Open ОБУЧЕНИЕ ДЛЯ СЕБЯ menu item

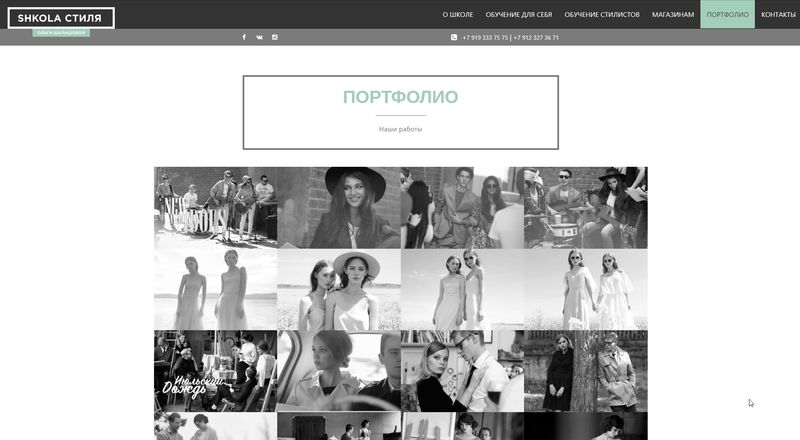coord(518,15)
